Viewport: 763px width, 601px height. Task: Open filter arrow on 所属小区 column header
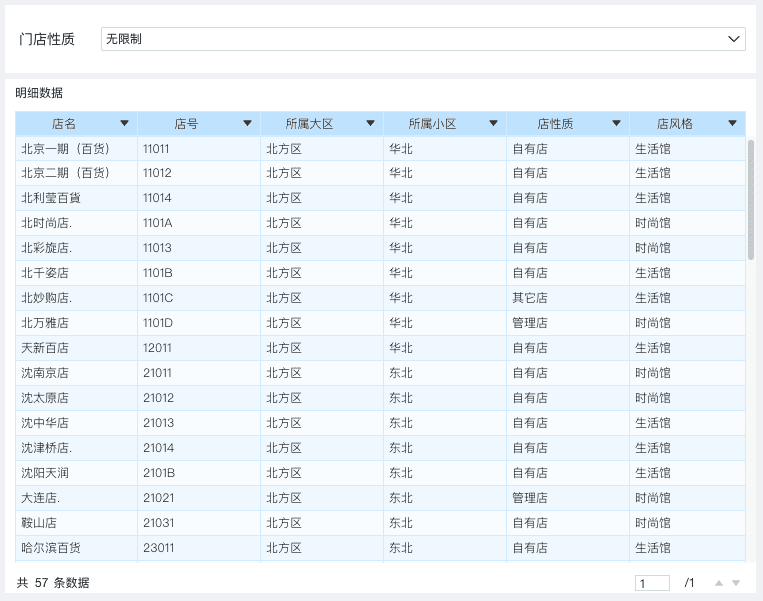[x=493, y=124]
